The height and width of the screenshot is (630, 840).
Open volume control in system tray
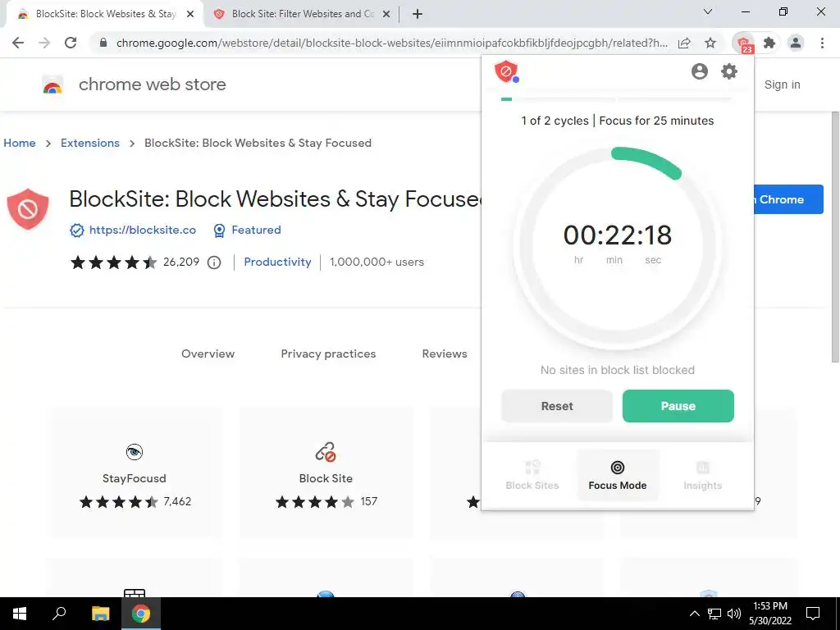734,614
